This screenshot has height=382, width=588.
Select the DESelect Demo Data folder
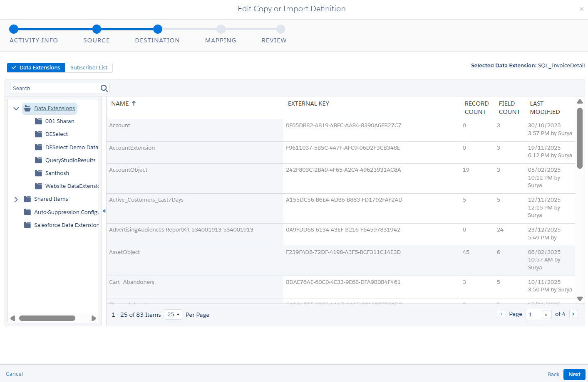[71, 148]
